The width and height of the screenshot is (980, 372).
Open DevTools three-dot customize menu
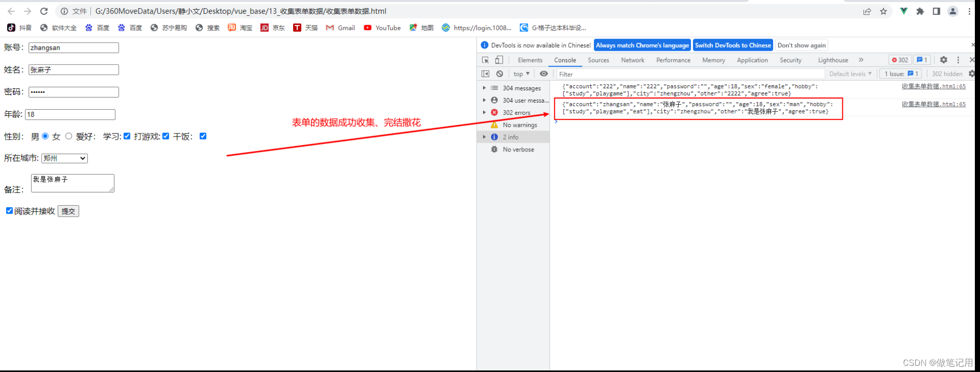point(958,60)
